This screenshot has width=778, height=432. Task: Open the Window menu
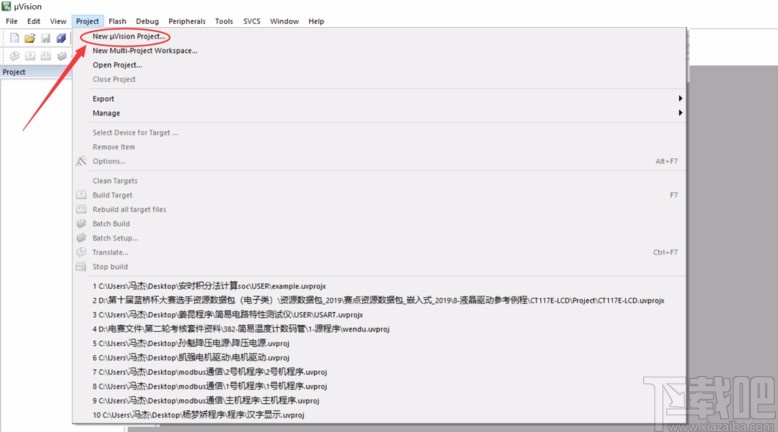pyautogui.click(x=284, y=21)
